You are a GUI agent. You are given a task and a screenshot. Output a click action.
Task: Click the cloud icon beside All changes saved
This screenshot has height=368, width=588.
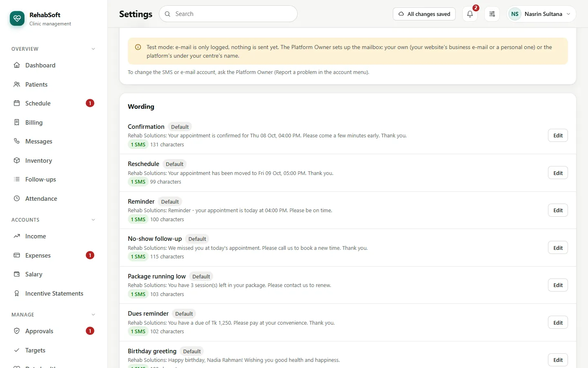tap(401, 14)
